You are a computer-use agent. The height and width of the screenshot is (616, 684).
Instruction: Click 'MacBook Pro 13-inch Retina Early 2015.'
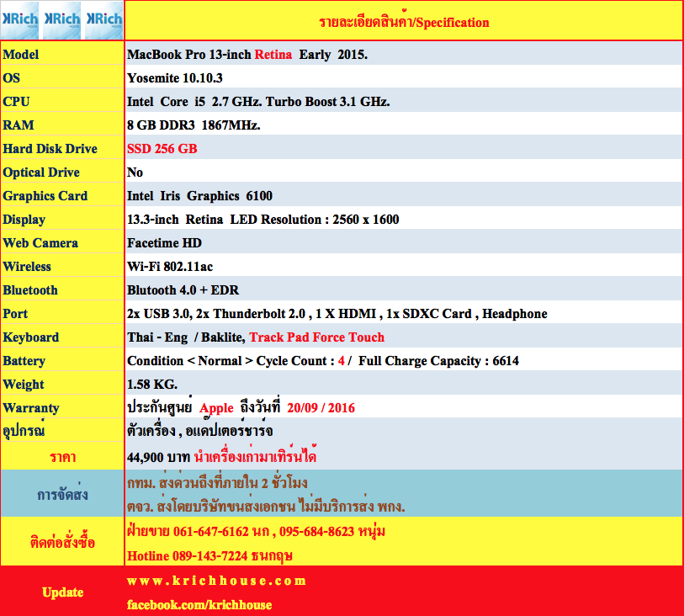(247, 55)
